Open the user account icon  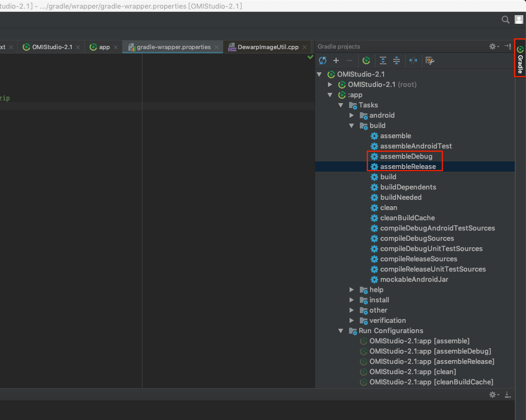point(518,20)
